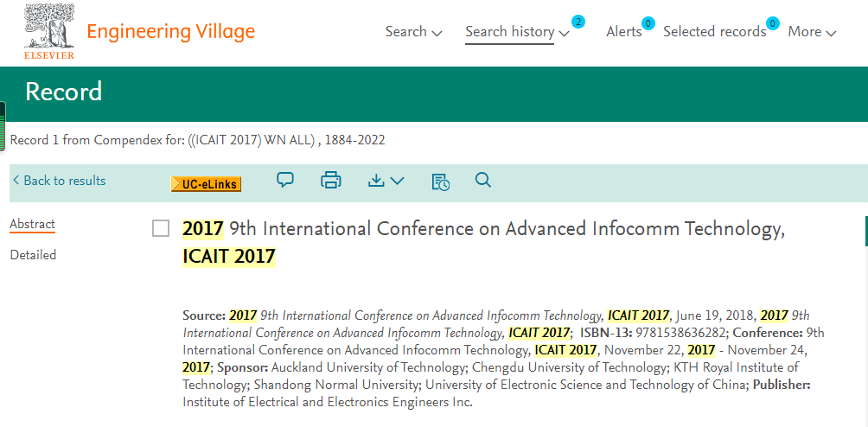This screenshot has width=868, height=427.
Task: Click the magnifier search icon in toolbar
Action: tap(483, 180)
